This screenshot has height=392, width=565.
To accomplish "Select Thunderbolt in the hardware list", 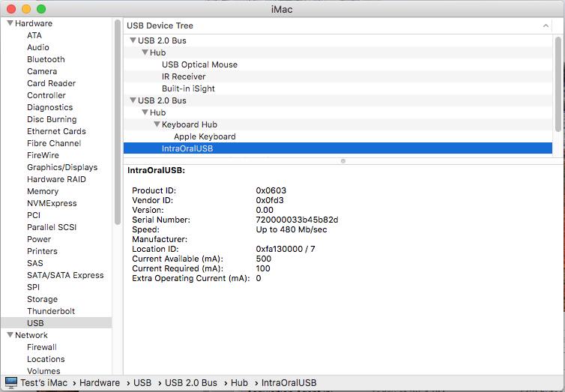I will coord(51,311).
